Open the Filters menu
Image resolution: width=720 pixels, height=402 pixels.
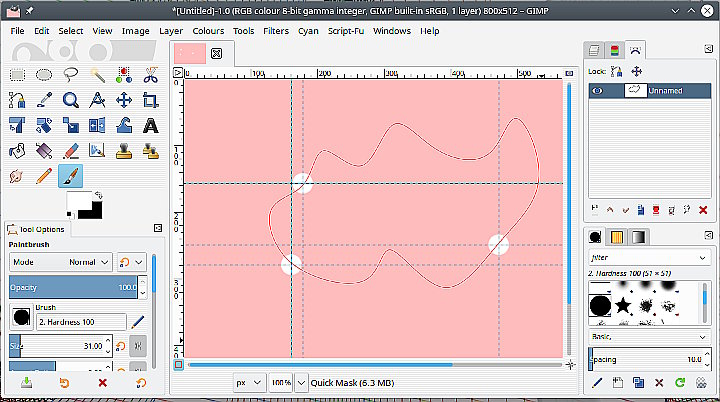tap(276, 31)
